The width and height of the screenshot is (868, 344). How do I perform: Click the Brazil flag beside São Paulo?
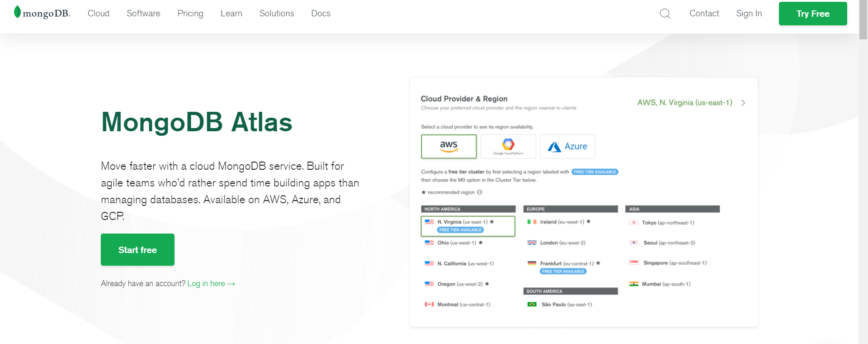(532, 304)
